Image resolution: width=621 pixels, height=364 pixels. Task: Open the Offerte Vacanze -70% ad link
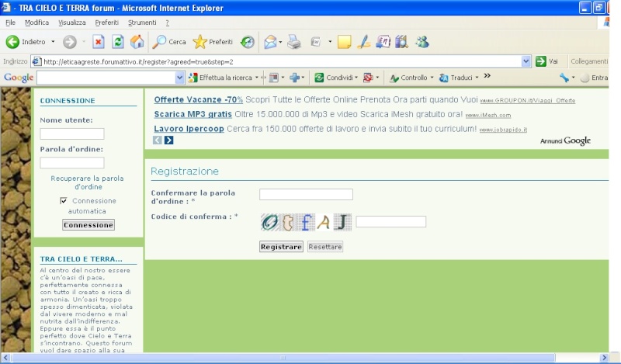click(x=199, y=100)
